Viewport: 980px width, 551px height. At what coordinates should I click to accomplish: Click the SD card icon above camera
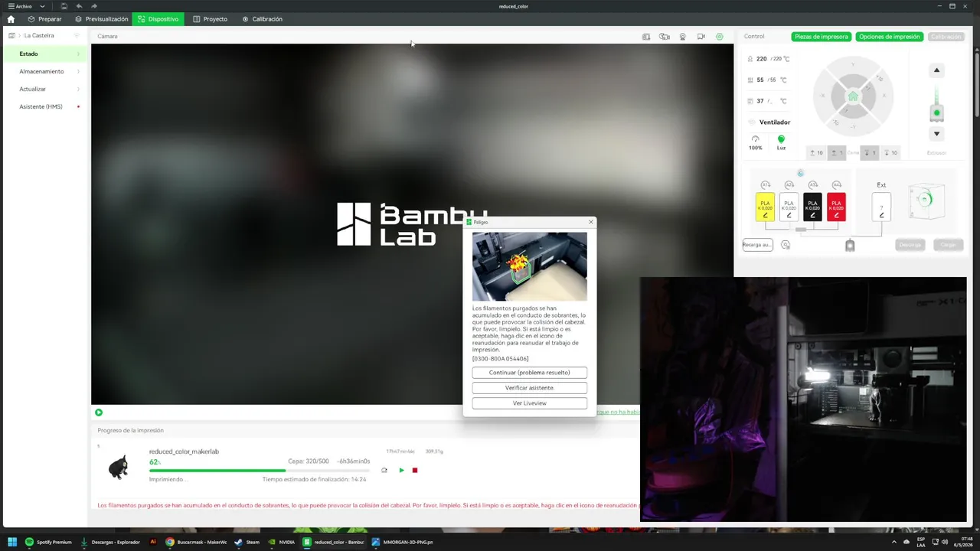(646, 37)
